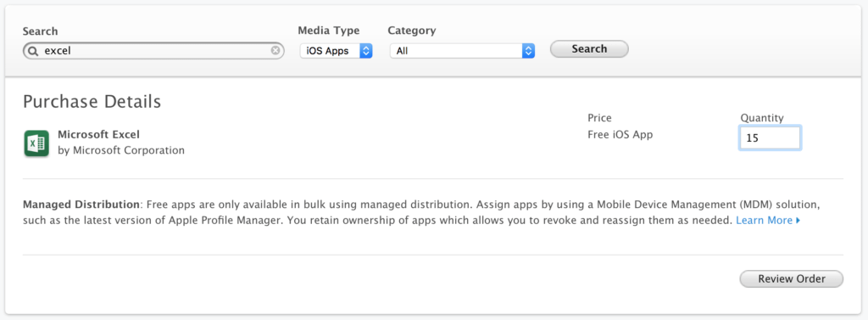The height and width of the screenshot is (320, 868).
Task: Click the arrow next to Learn More
Action: pos(798,220)
